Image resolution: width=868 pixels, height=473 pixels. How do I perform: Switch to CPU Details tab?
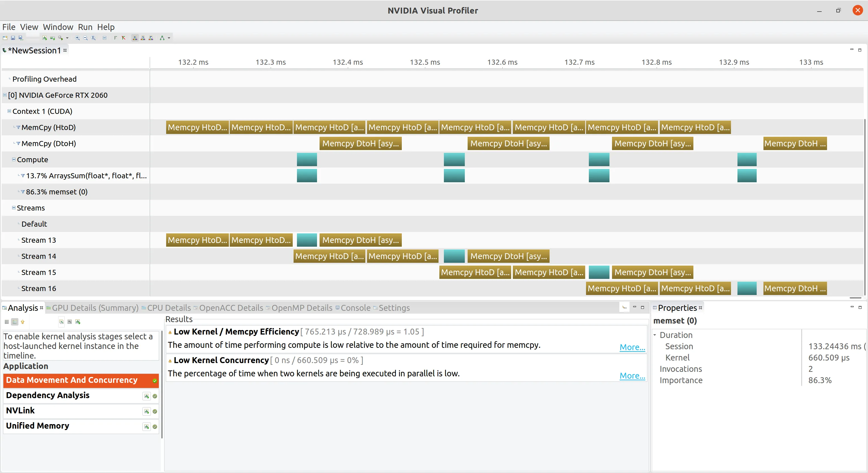[x=166, y=308]
